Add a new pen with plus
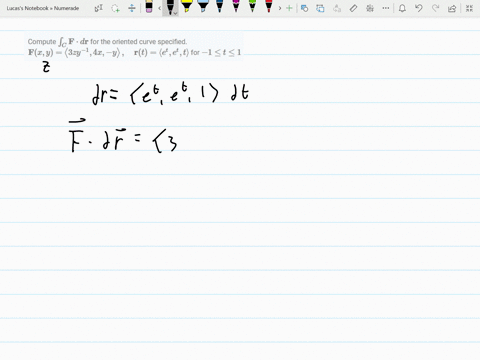480x360 pixels. (x=289, y=8)
